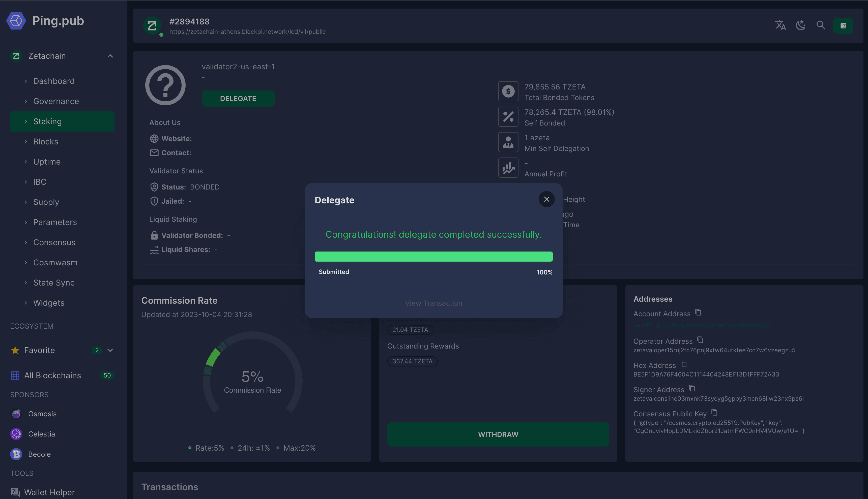Copy the Hex Address
Viewport: 868px width, 499px height.
[683, 364]
